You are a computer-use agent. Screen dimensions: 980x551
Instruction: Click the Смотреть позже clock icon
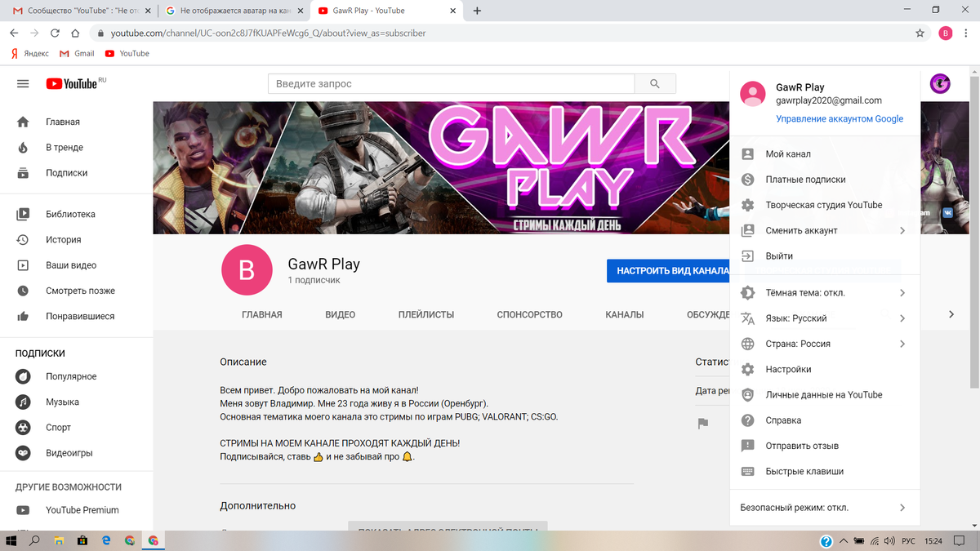tap(23, 291)
